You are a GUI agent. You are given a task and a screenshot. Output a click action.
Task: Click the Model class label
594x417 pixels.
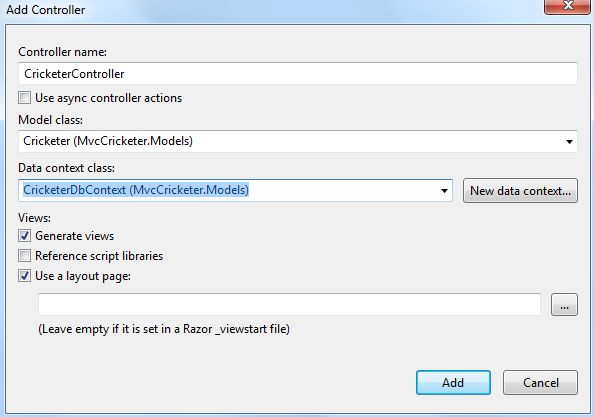[x=50, y=120]
